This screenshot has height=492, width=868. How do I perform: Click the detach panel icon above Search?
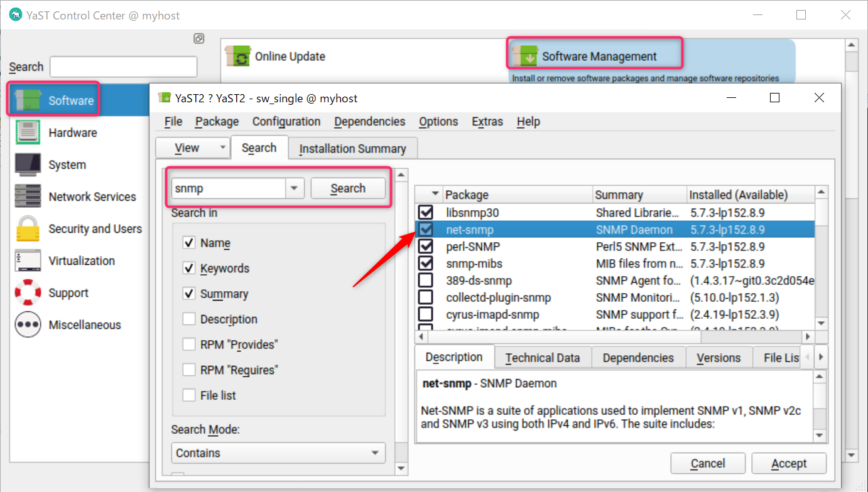pyautogui.click(x=198, y=38)
